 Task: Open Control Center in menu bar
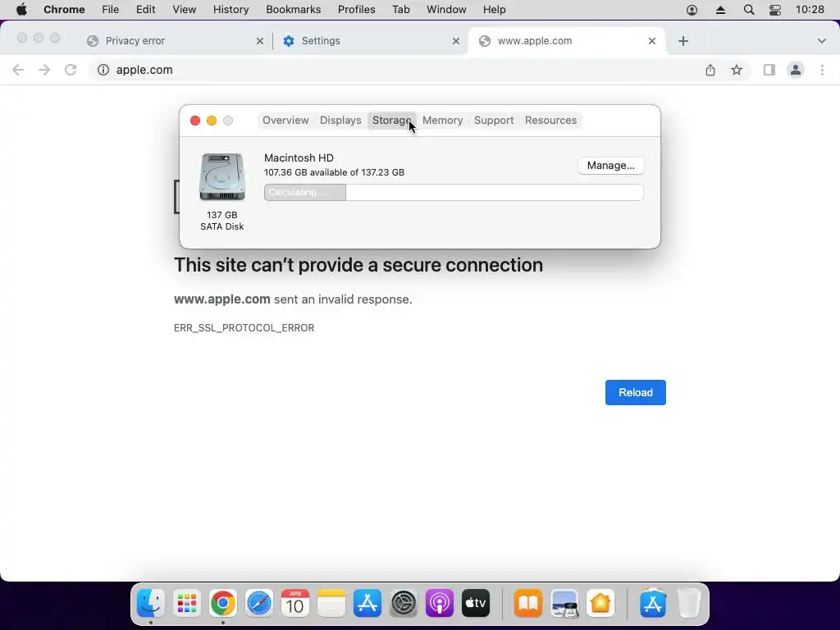[774, 10]
